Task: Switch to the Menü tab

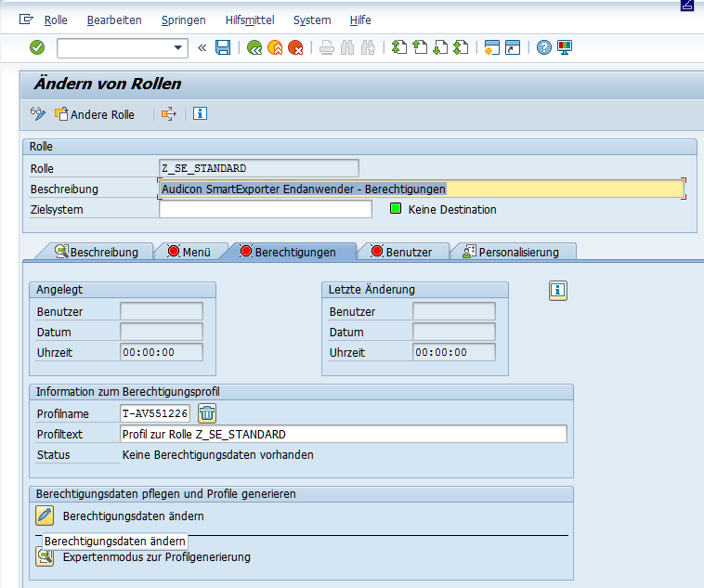Action: coord(189,252)
